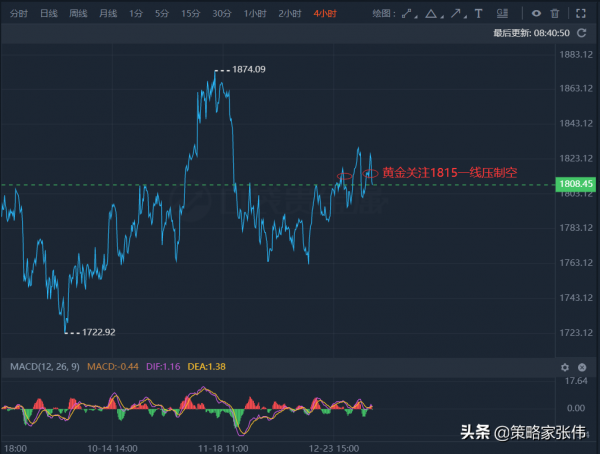Click the 1883.12 price axis label

576,54
